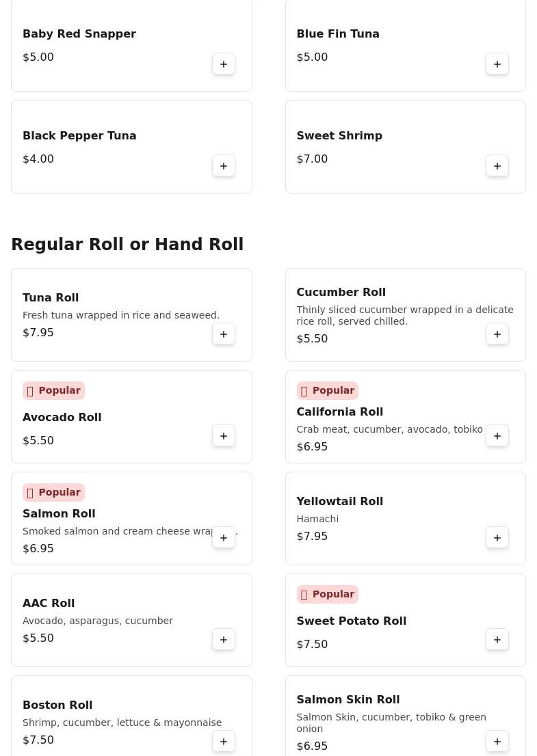Open the California Roll item name
This screenshot has width=537, height=756.
339,412
